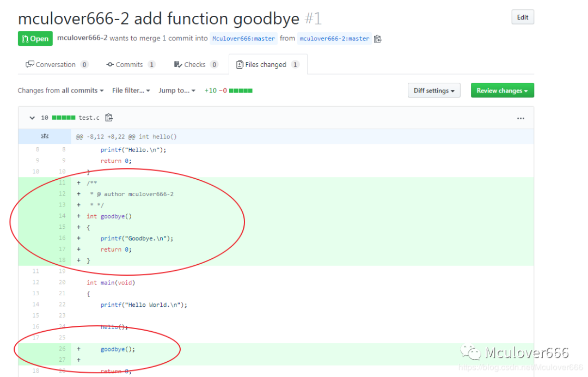This screenshot has height=377, width=588.
Task: Select the Files changed tab
Action: click(268, 64)
